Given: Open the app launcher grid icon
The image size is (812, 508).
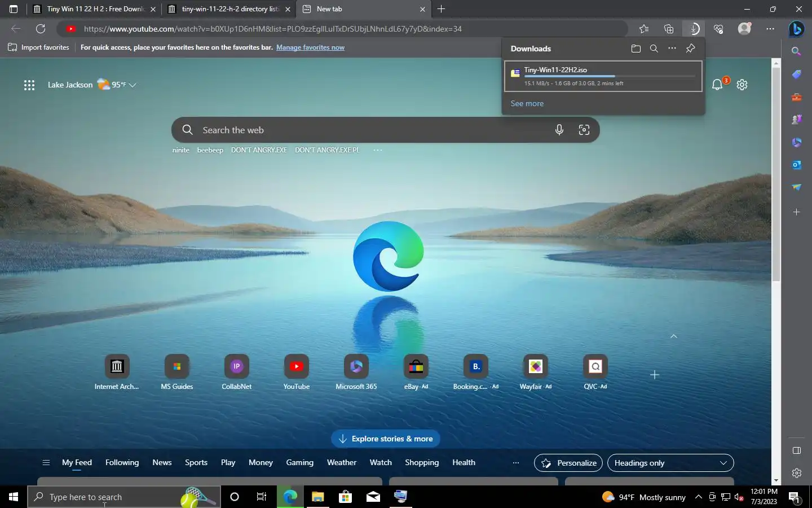Looking at the screenshot, I should (29, 85).
